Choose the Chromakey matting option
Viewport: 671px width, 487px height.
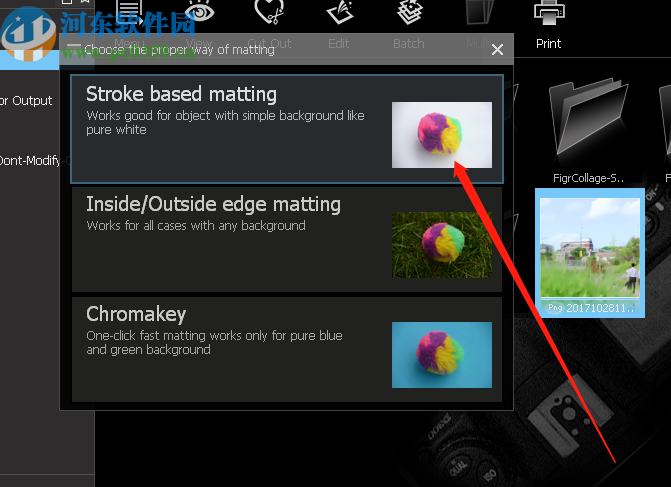click(x=287, y=350)
